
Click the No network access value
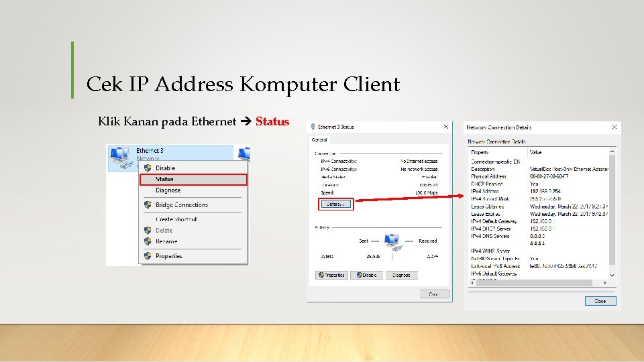point(419,169)
